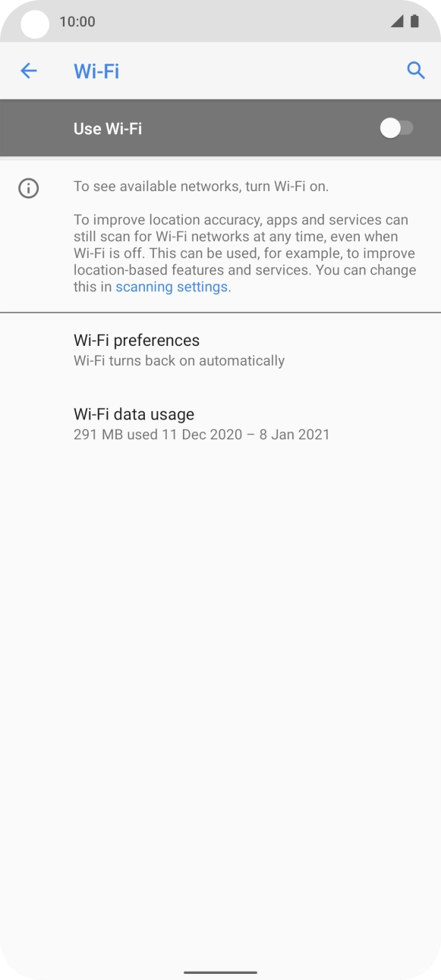The width and height of the screenshot is (441, 980).
Task: Tap the cellular signal icon in the status bar
Action: 397,21
